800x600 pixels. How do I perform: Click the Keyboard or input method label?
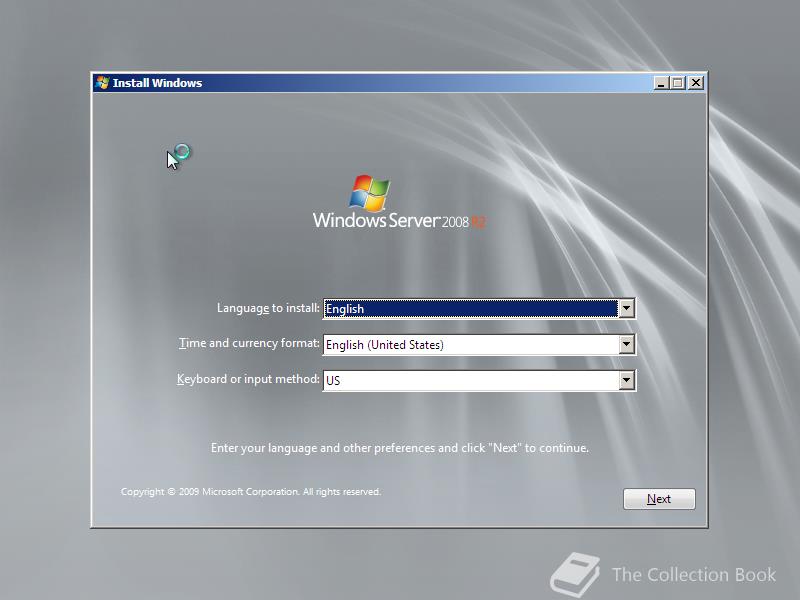click(248, 379)
